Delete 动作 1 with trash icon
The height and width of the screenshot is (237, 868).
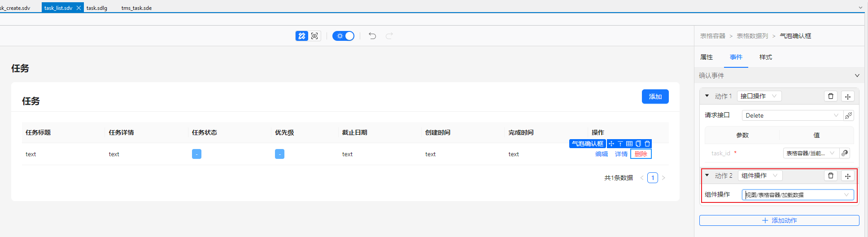tap(831, 96)
